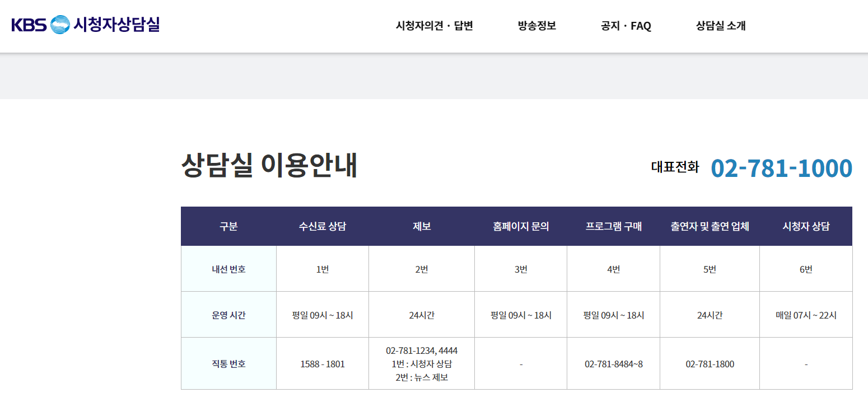Click the 내선 번호 row header
Image resolution: width=868 pixels, height=402 pixels.
pyautogui.click(x=228, y=269)
